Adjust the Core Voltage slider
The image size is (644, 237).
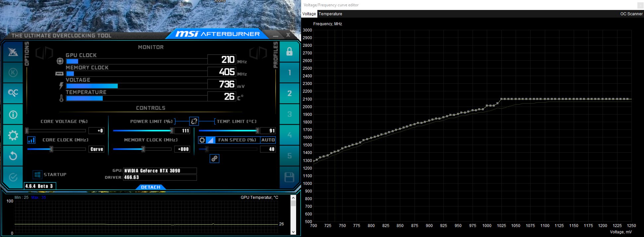(56, 131)
